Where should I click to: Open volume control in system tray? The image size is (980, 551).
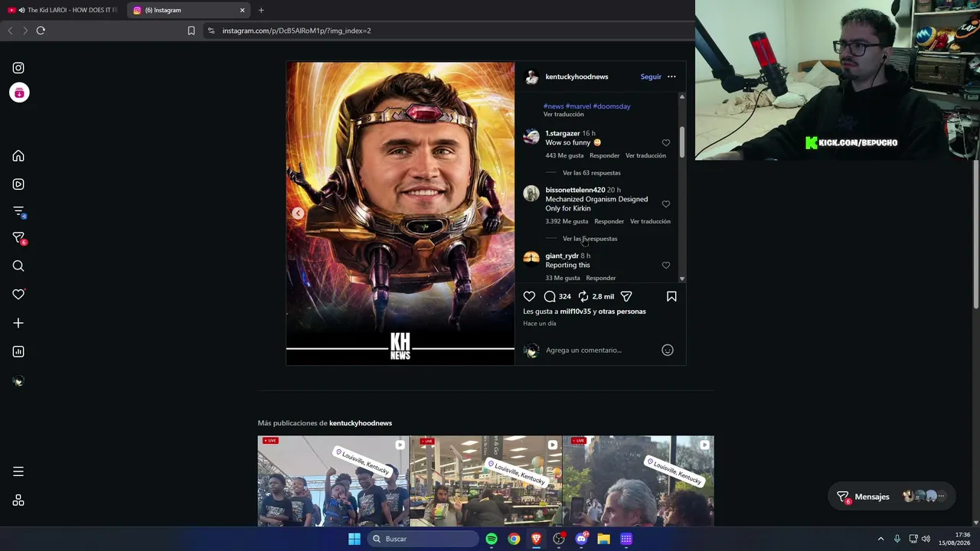point(926,539)
